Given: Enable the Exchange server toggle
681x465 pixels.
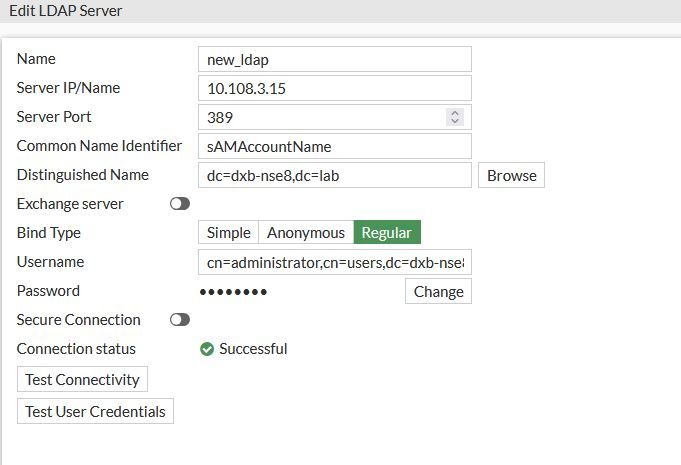Looking at the screenshot, I should (180, 204).
